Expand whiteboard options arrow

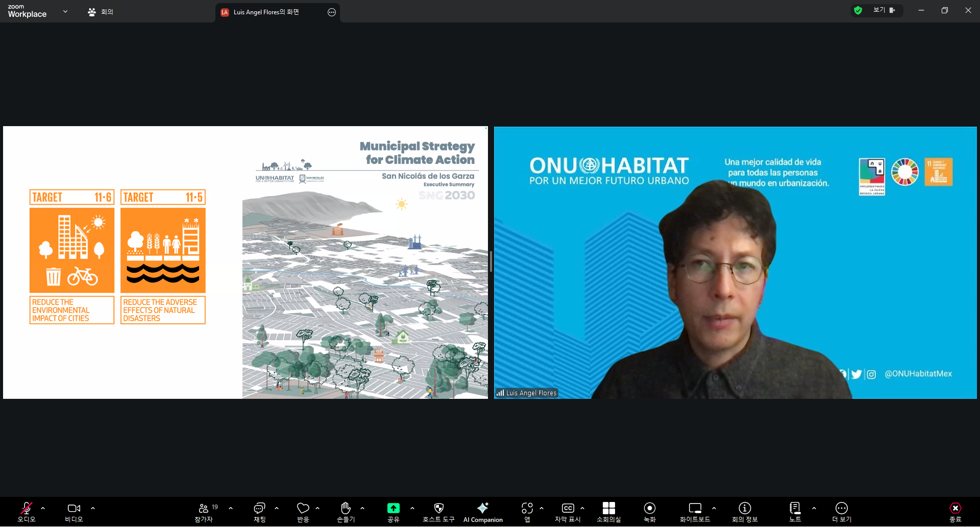(x=714, y=508)
